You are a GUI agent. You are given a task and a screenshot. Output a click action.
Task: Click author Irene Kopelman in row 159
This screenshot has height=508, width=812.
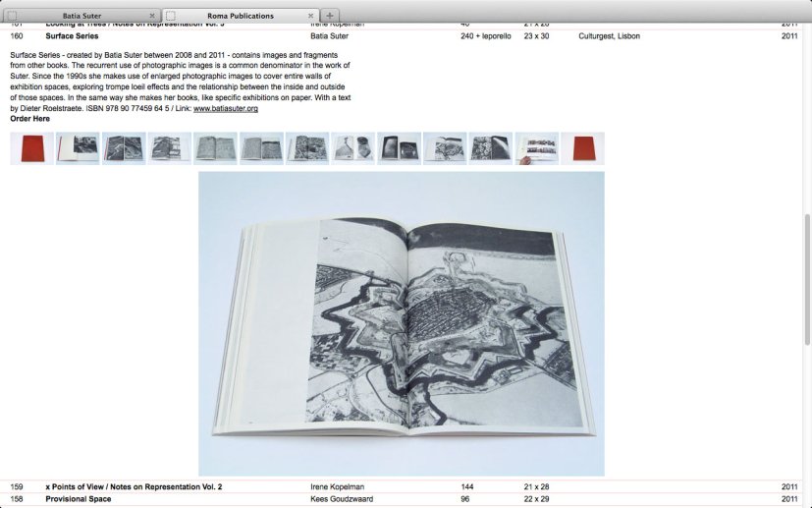tap(337, 486)
